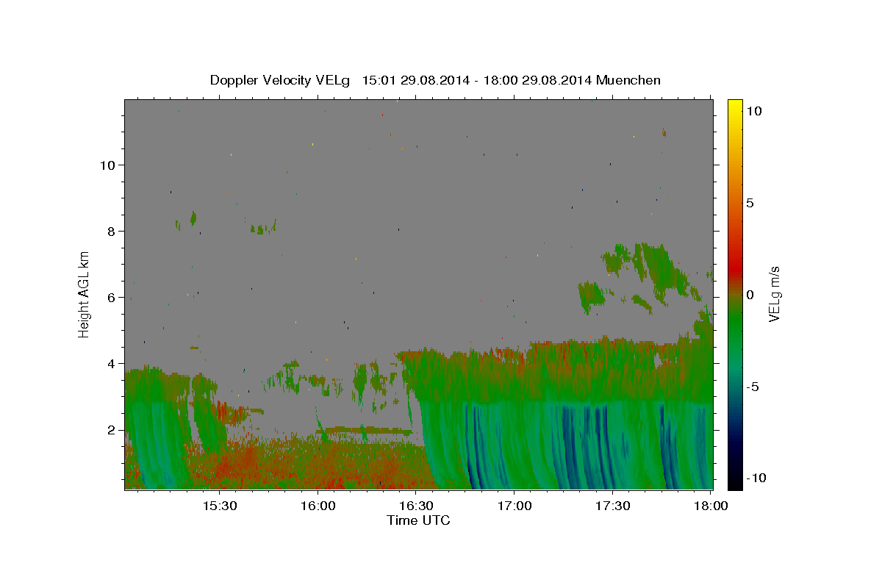Click the height tick label 2

tap(112, 429)
